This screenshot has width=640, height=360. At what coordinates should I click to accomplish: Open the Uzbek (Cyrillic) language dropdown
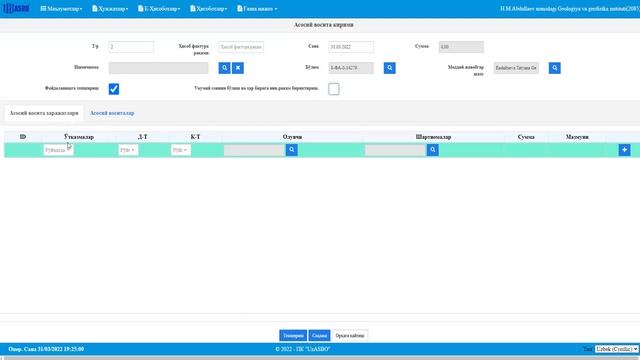(616, 349)
